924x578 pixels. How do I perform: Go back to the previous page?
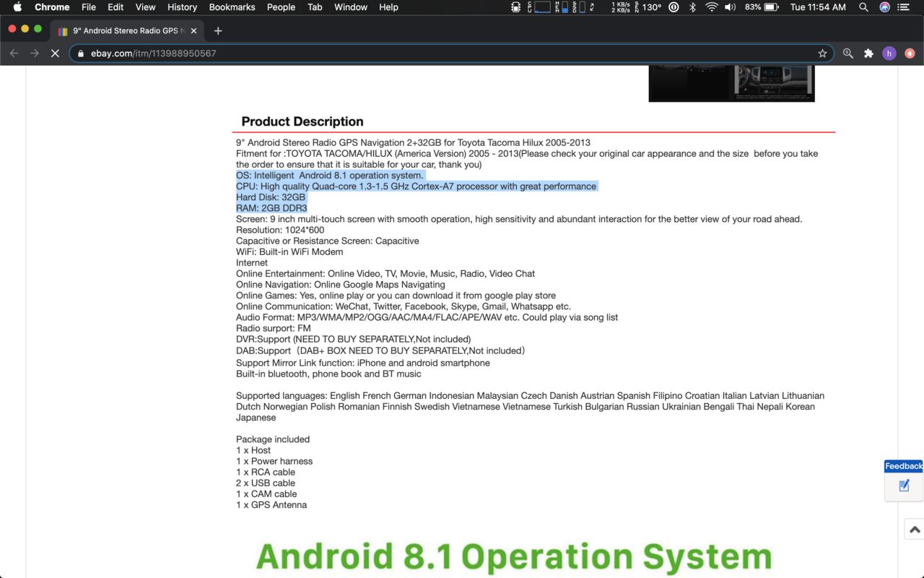pyautogui.click(x=14, y=53)
